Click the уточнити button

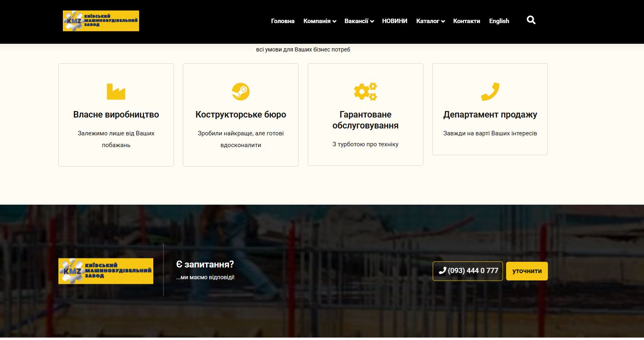[527, 271]
